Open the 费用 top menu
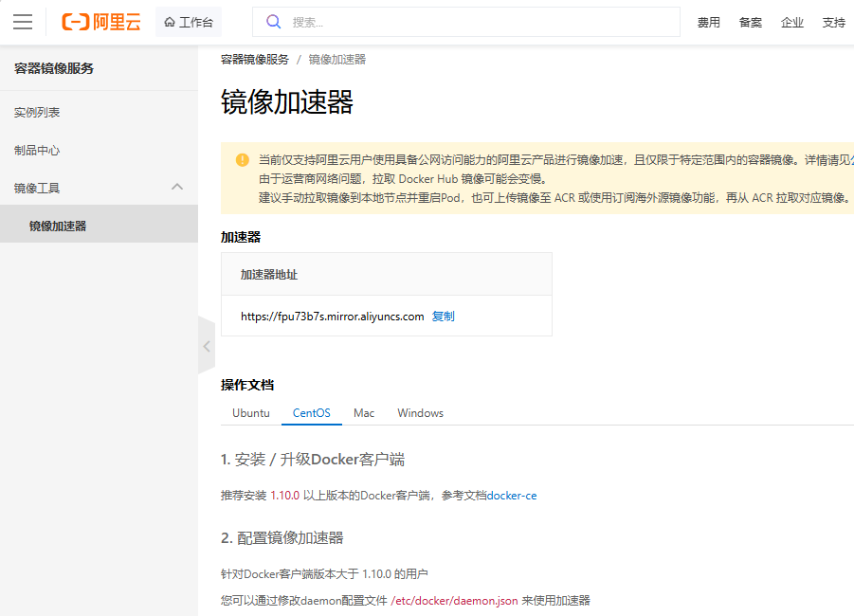The height and width of the screenshot is (616, 854). (709, 23)
